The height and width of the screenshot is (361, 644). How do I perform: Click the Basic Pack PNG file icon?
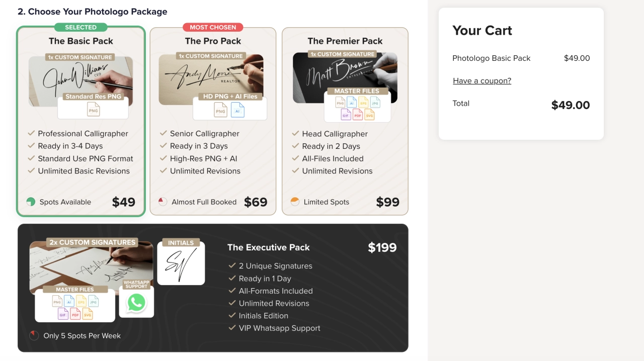93,110
